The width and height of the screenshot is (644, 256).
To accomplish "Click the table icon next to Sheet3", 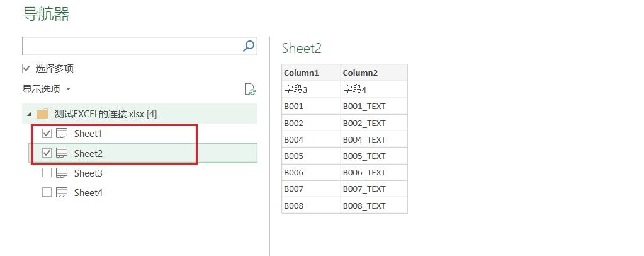I will point(62,173).
